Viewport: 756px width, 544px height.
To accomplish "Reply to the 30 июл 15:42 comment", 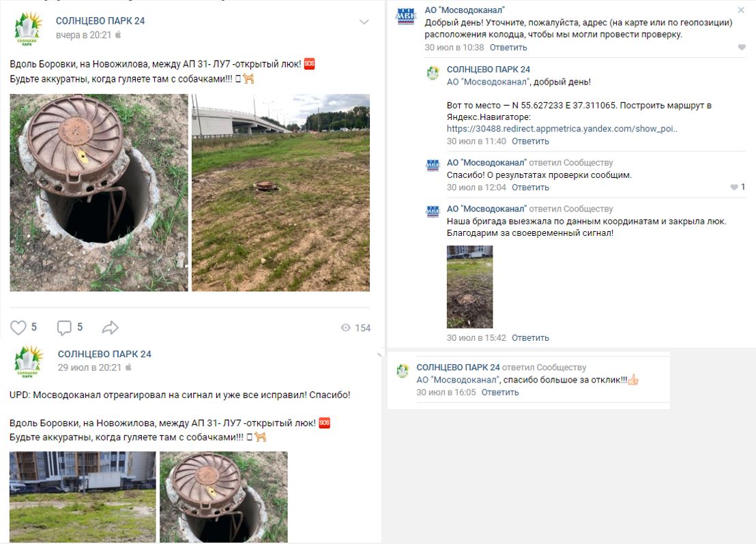I will 530,337.
